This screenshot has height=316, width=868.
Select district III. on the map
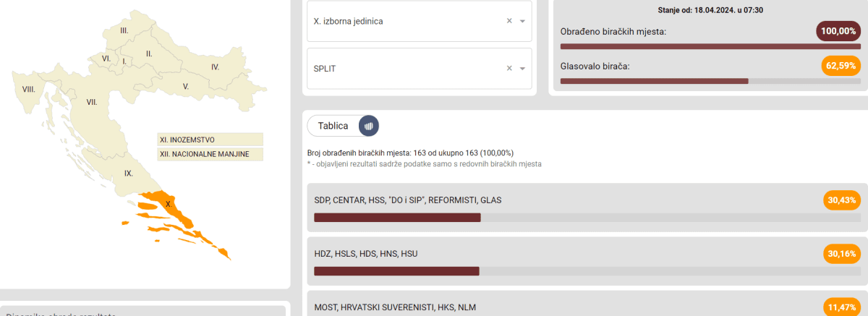click(x=124, y=30)
